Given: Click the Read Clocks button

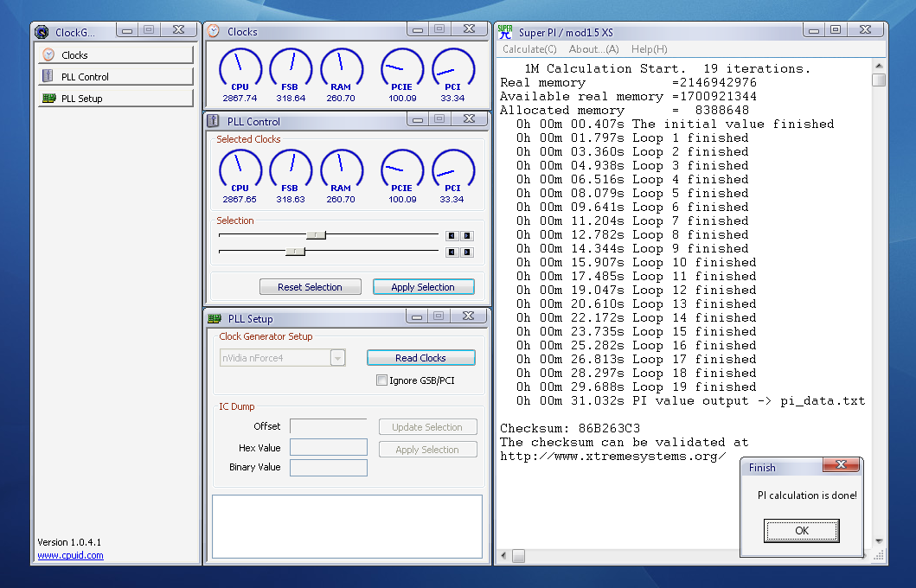Looking at the screenshot, I should pos(420,357).
